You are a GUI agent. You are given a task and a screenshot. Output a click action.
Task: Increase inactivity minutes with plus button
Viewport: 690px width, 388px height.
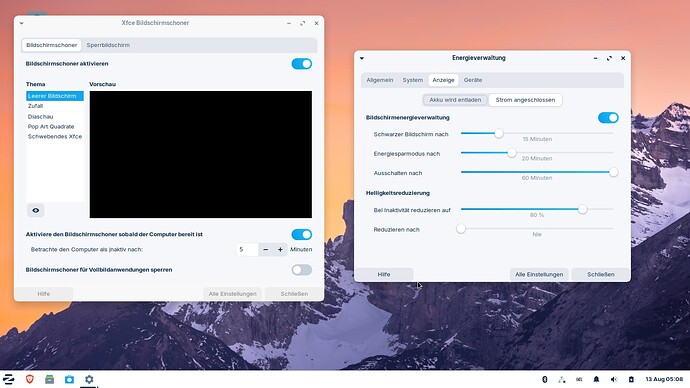pos(280,249)
